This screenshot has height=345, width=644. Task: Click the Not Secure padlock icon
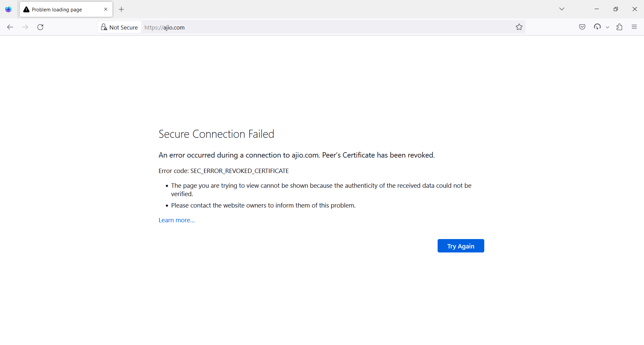[x=104, y=27]
